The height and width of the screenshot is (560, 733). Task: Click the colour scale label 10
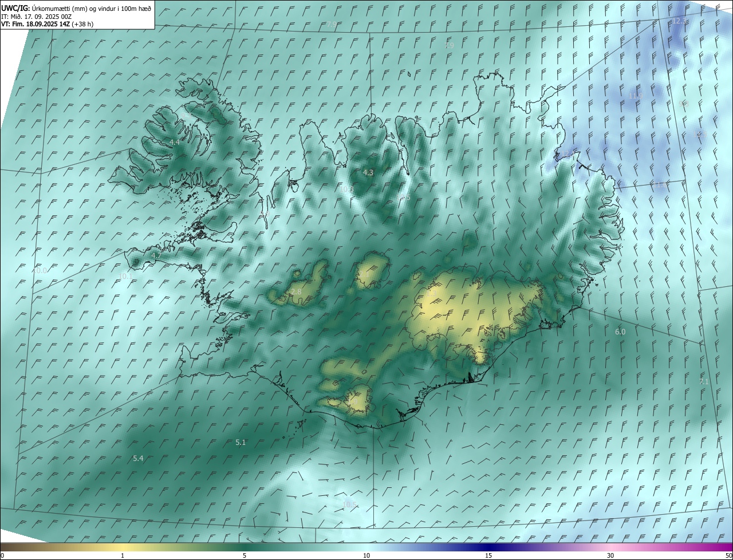click(366, 555)
